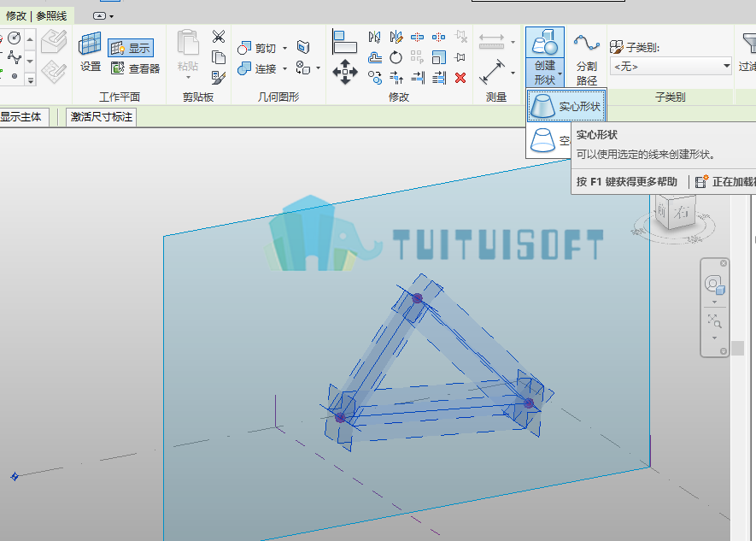Expand the 连接 geometry dropdown arrow

(285, 69)
